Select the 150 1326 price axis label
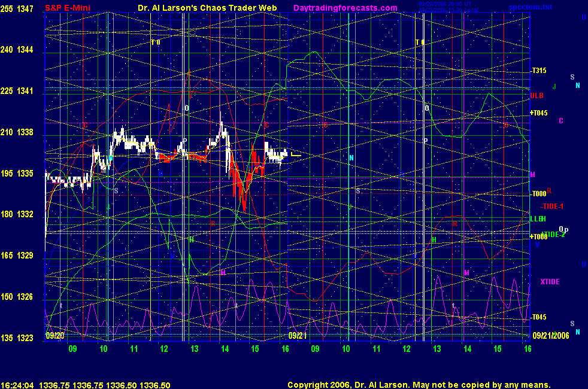This screenshot has width=588, height=389. point(17,297)
